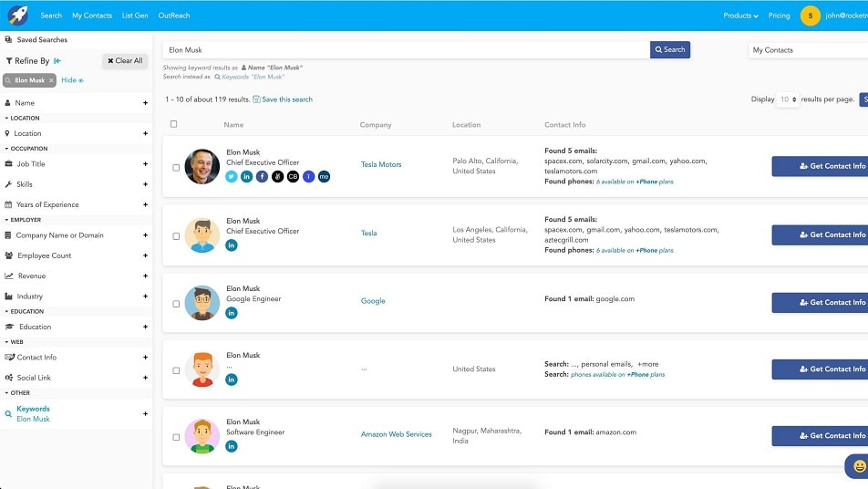Click the yellow account avatar badge

[810, 16]
